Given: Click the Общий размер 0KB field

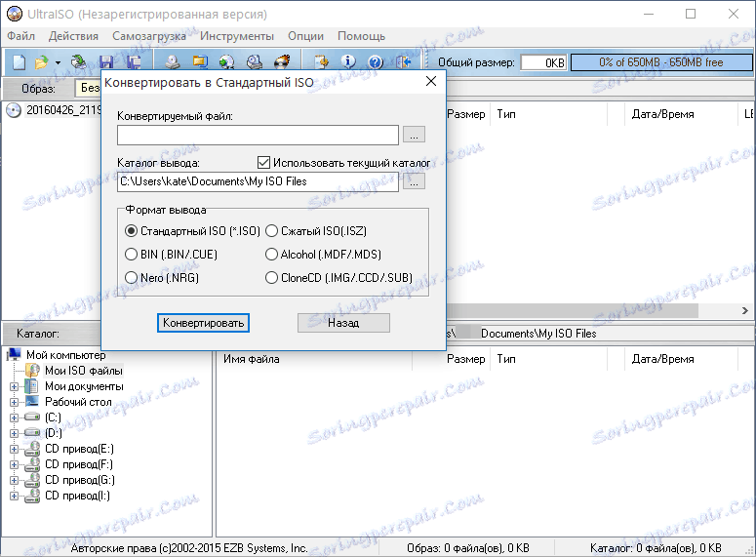Looking at the screenshot, I should 543,62.
